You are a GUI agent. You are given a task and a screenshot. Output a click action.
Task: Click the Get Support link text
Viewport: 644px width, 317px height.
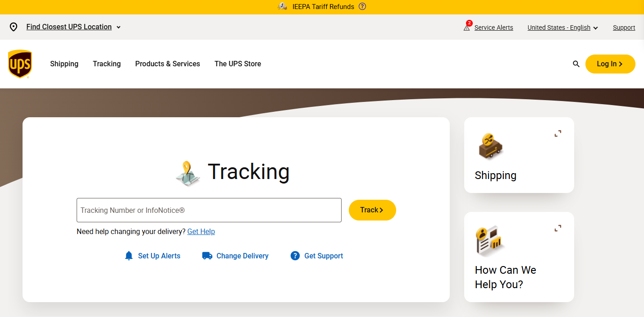point(324,256)
